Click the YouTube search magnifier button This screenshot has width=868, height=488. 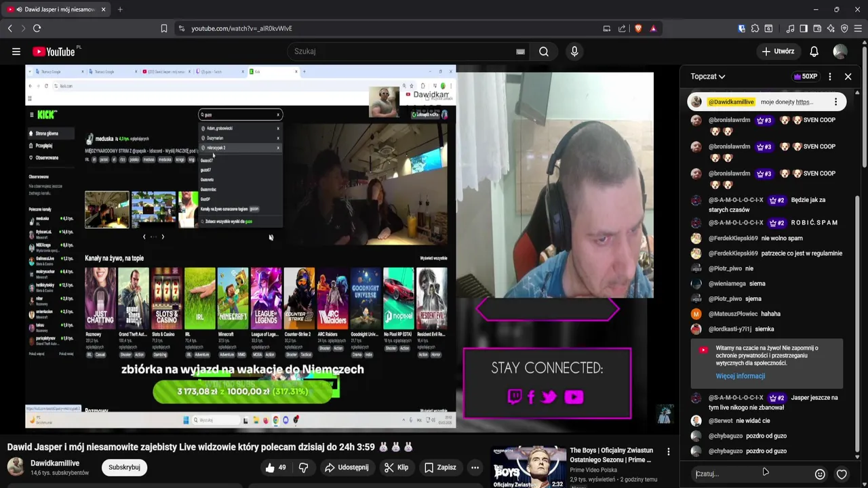(544, 52)
